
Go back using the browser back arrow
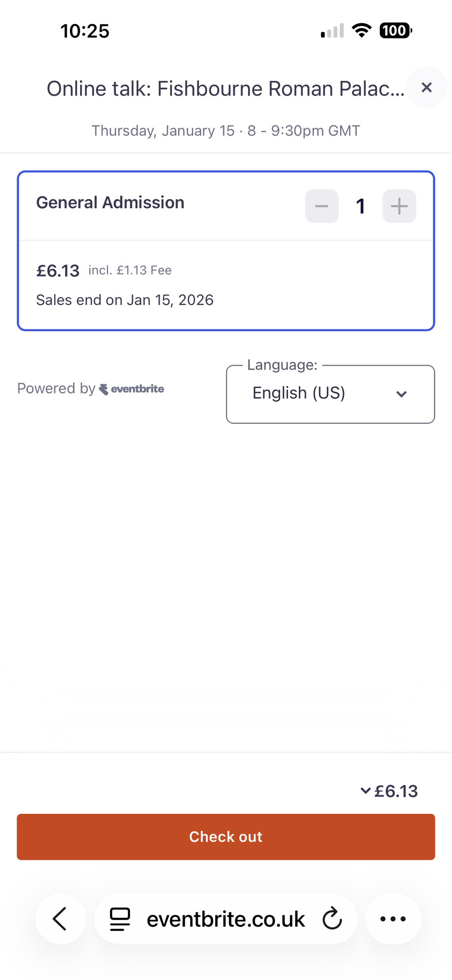point(61,919)
